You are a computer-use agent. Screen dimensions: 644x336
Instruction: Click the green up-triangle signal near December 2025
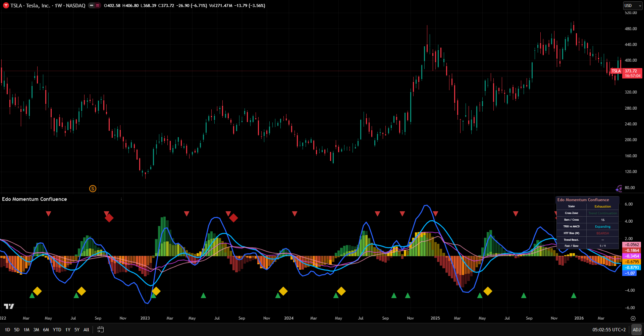click(x=574, y=295)
